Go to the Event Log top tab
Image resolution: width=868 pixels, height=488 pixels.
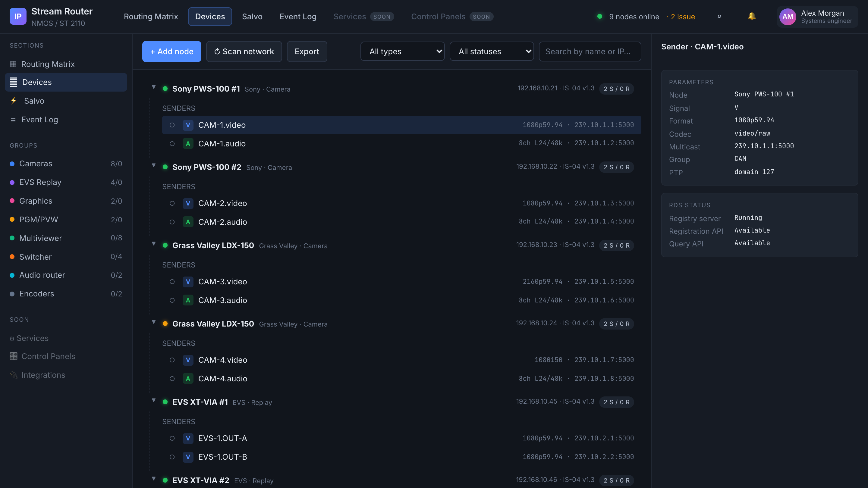point(298,17)
